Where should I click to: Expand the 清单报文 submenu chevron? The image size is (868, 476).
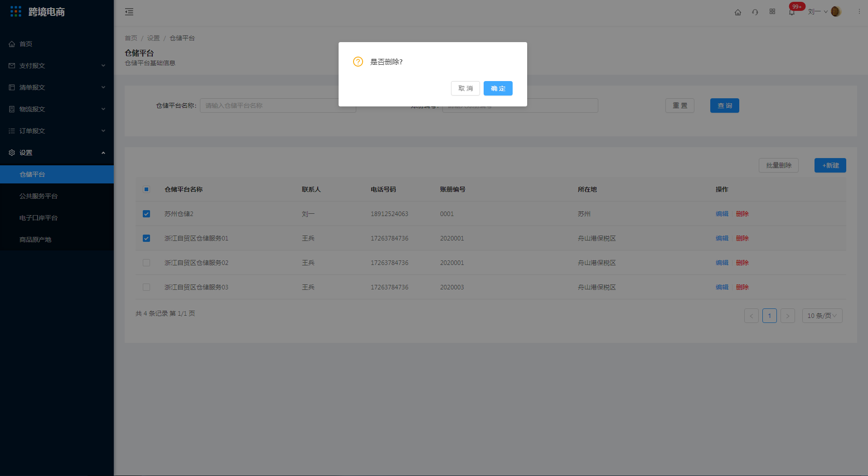(103, 87)
